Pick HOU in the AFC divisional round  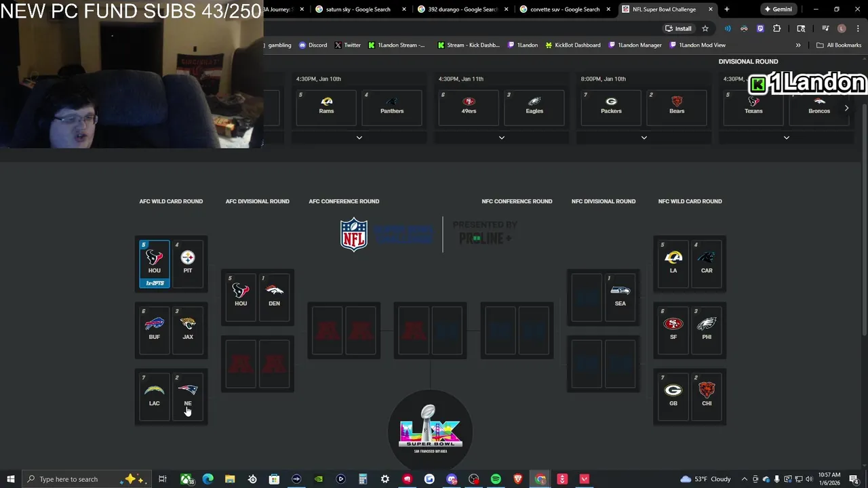[x=241, y=297]
